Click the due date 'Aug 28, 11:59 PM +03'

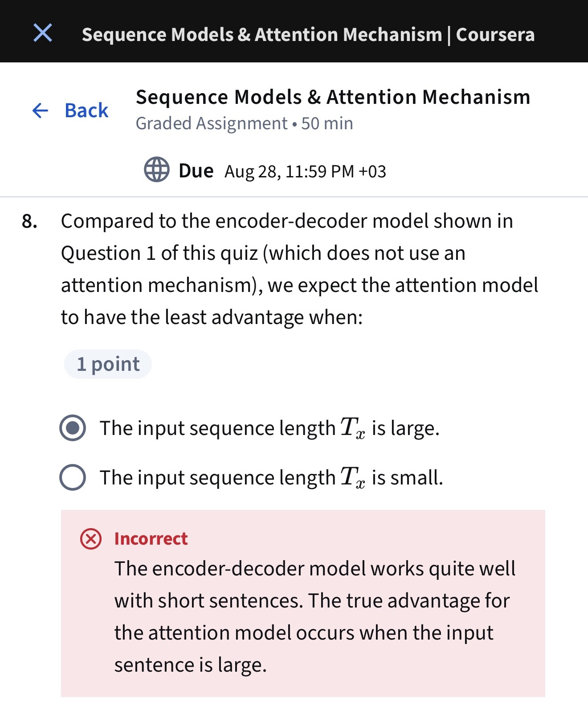point(305,172)
